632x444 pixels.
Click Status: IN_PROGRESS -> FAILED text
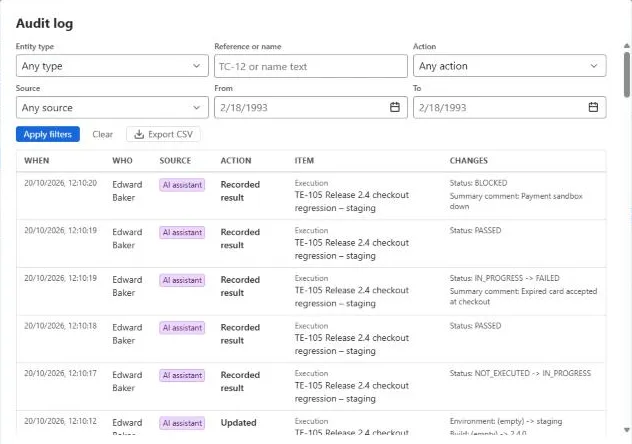coord(505,278)
